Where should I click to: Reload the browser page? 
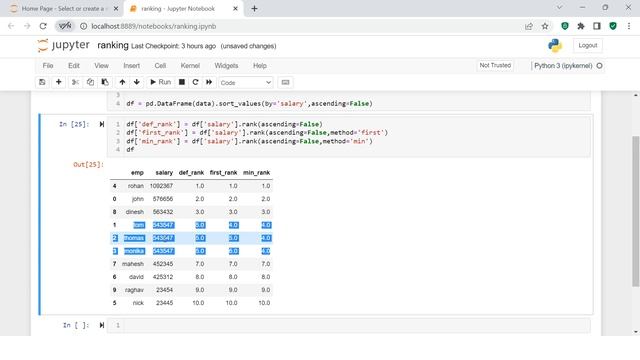(43, 26)
